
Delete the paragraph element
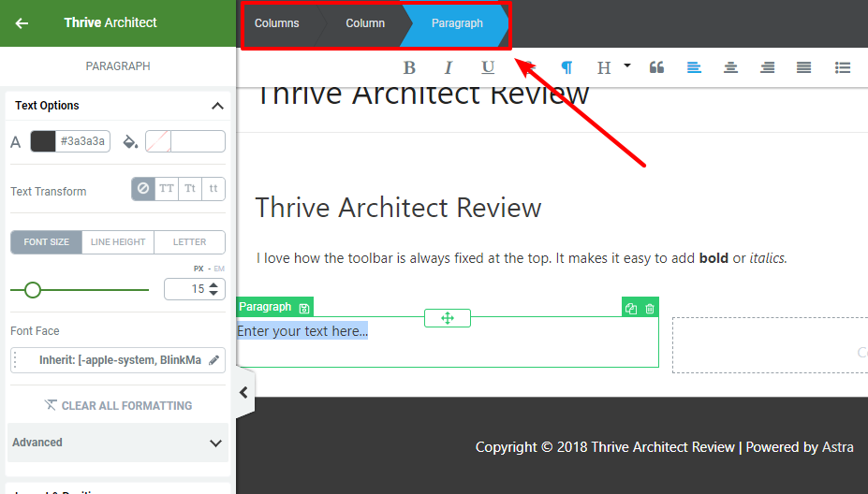[650, 309]
